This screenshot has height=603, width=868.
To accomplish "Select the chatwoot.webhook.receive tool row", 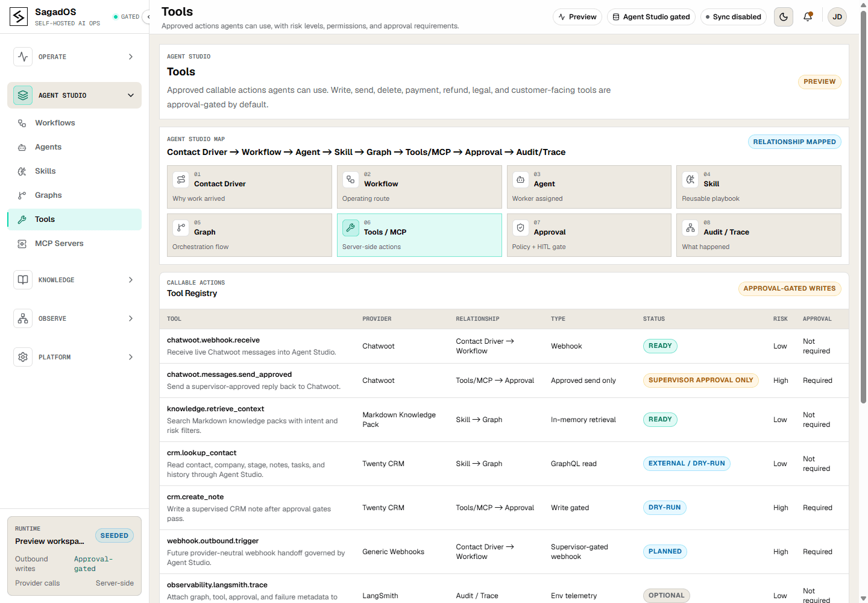I will coord(504,346).
